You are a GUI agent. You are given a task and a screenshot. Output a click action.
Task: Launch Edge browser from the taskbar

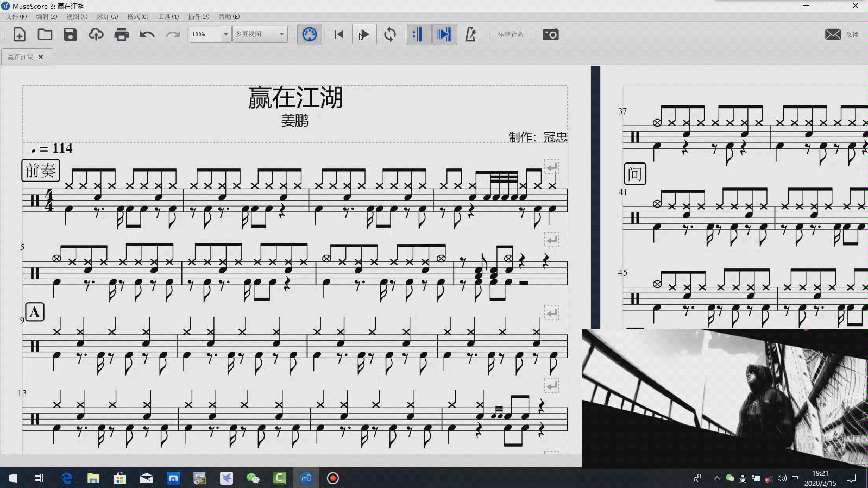click(x=67, y=478)
